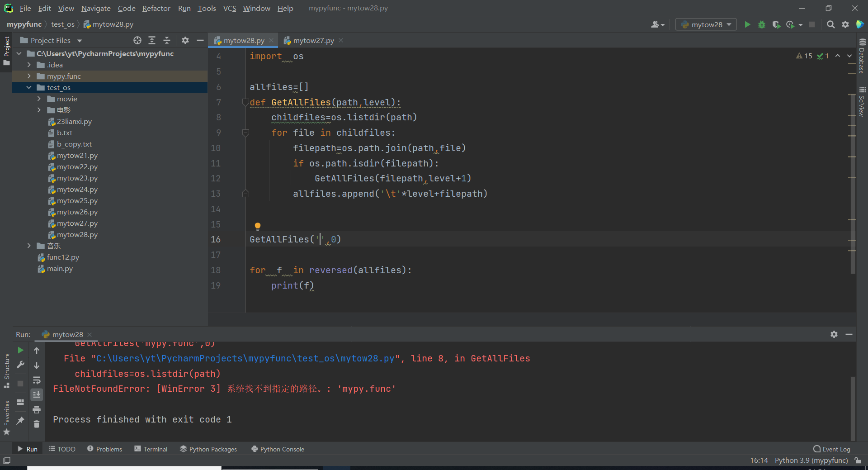This screenshot has height=470, width=868.
Task: Toggle the Structure tool window side tab
Action: click(x=6, y=370)
